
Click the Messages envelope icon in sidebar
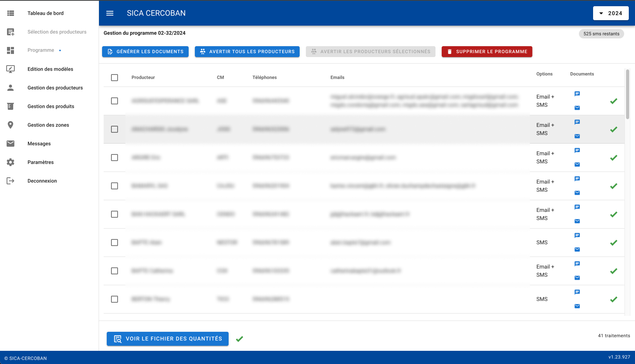click(10, 144)
